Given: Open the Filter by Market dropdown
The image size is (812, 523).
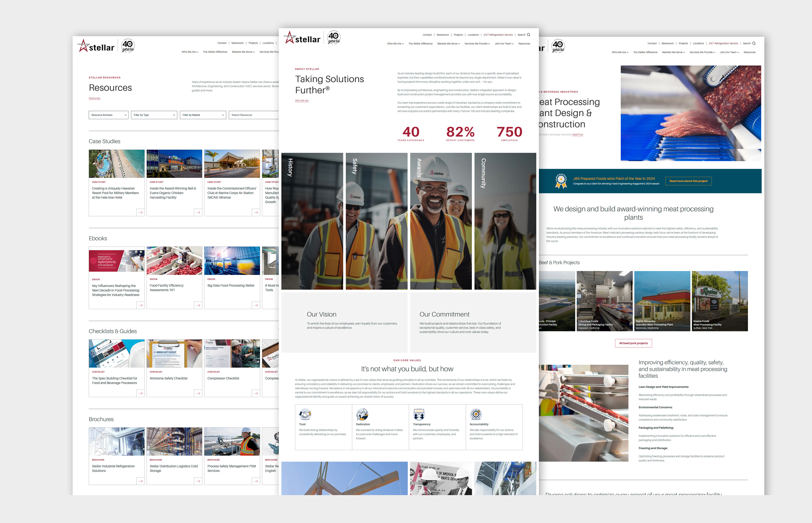Looking at the screenshot, I should pos(203,115).
